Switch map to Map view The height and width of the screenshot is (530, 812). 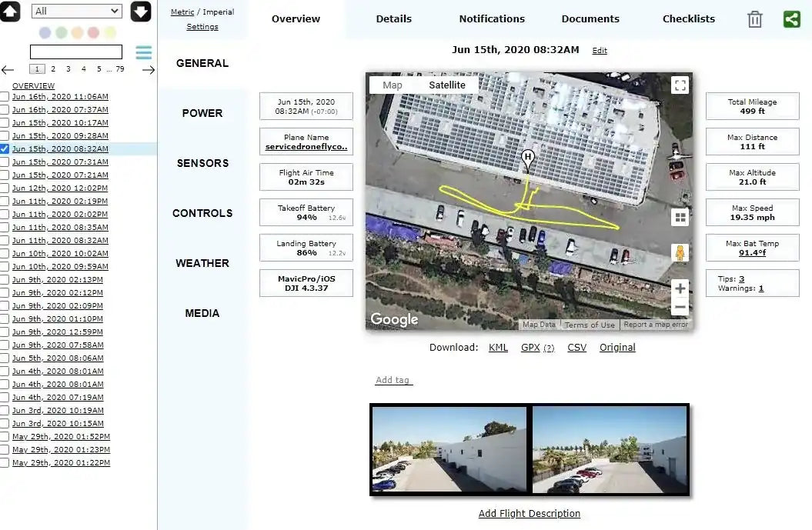pyautogui.click(x=392, y=85)
